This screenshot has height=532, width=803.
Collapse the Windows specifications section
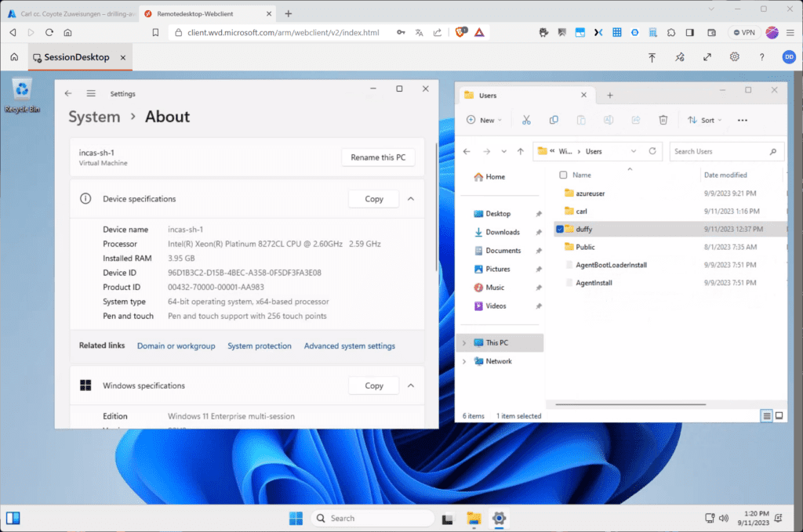[x=411, y=385]
